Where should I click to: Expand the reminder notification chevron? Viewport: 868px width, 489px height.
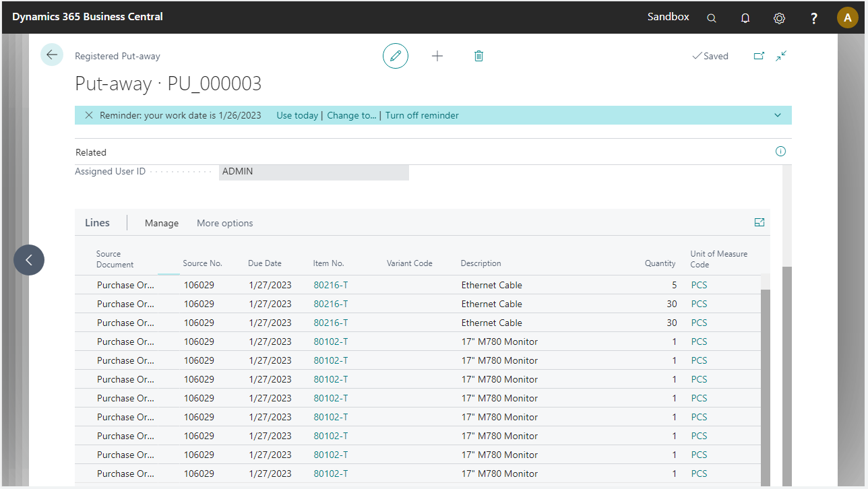tap(778, 115)
